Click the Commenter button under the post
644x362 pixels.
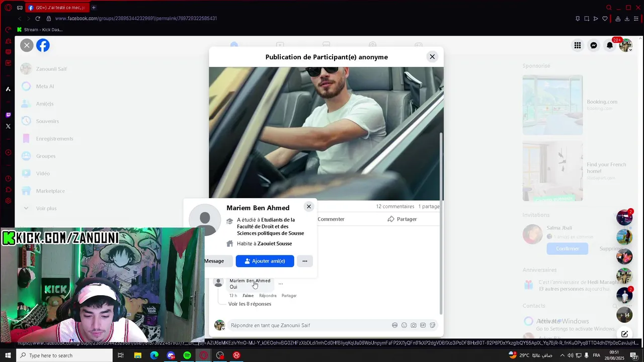[331, 219]
